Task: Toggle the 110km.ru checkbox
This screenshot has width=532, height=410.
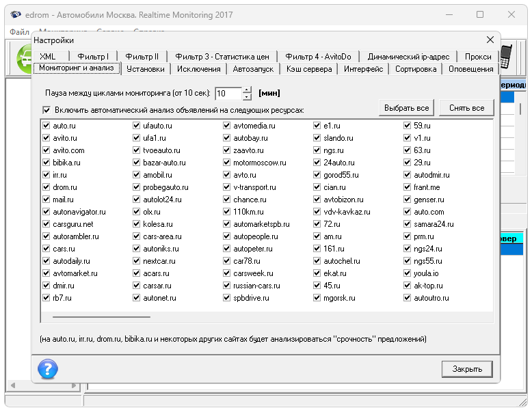Action: (226, 212)
